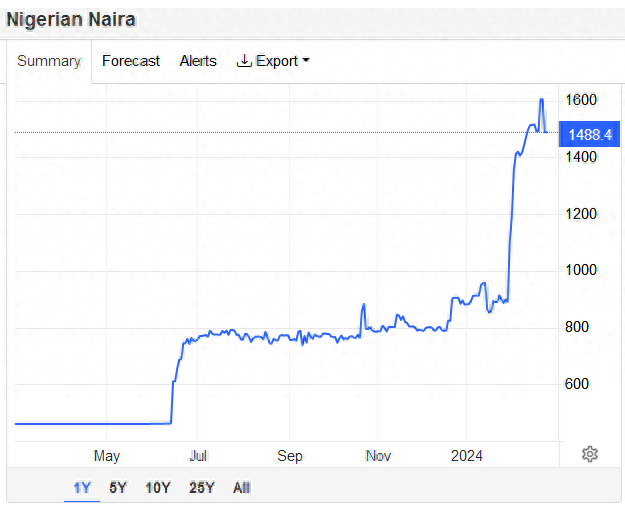Image resolution: width=625 pixels, height=509 pixels.
Task: Click the Jul label on the x-axis
Action: pos(199,456)
